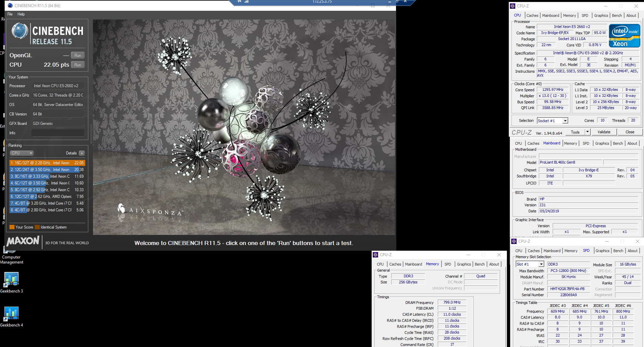Open Memory tab in SPD CPU-Z window

pyautogui.click(x=571, y=251)
